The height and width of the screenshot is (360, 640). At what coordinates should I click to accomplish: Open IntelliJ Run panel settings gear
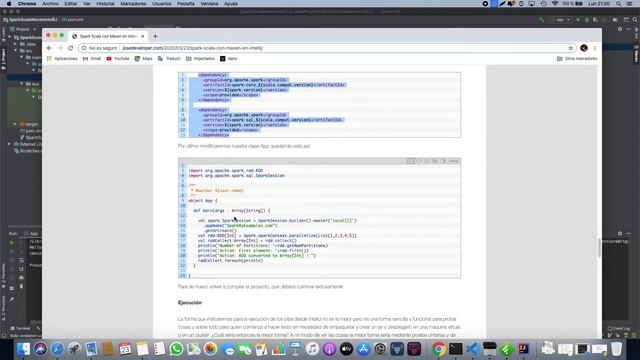(620, 233)
